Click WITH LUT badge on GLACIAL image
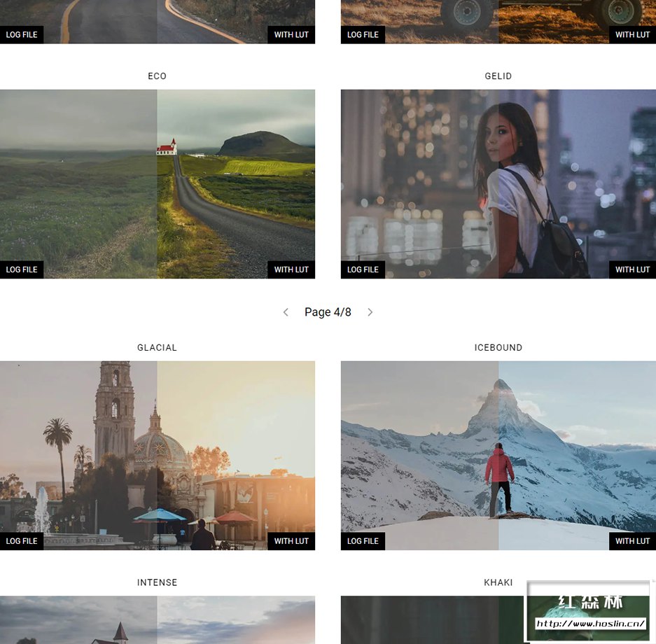The image size is (656, 644). (x=291, y=541)
